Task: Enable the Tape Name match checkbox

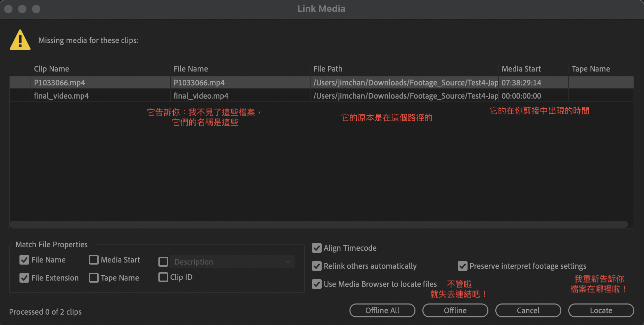Action: point(94,278)
